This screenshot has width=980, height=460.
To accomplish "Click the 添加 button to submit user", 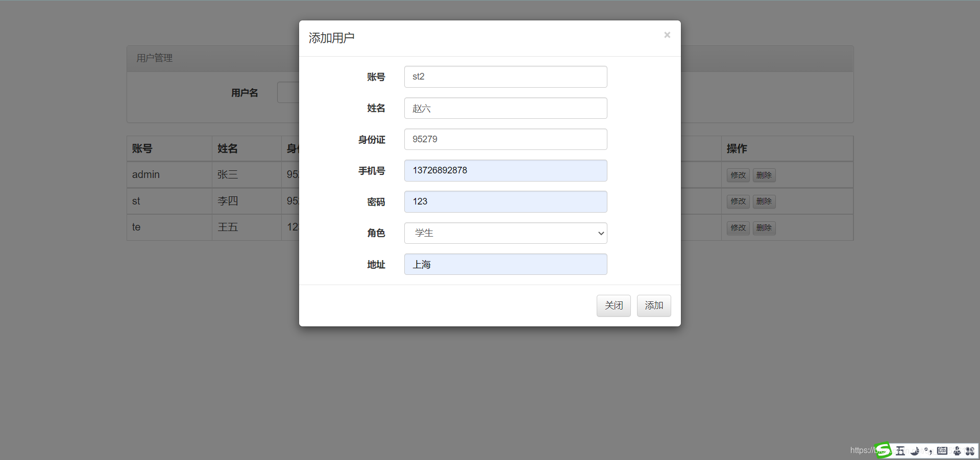I will point(654,305).
